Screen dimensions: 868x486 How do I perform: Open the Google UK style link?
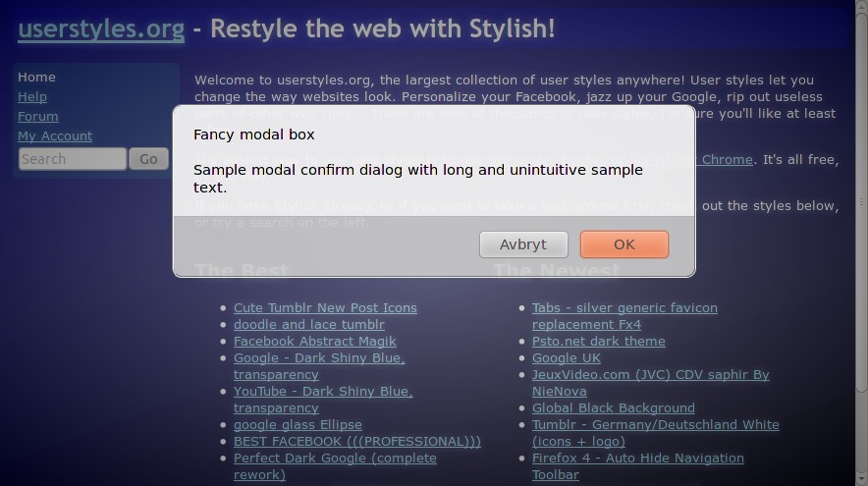point(567,357)
